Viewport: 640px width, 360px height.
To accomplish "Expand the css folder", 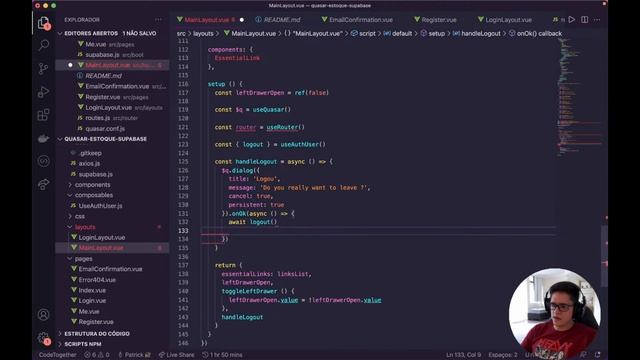I will coord(80,216).
